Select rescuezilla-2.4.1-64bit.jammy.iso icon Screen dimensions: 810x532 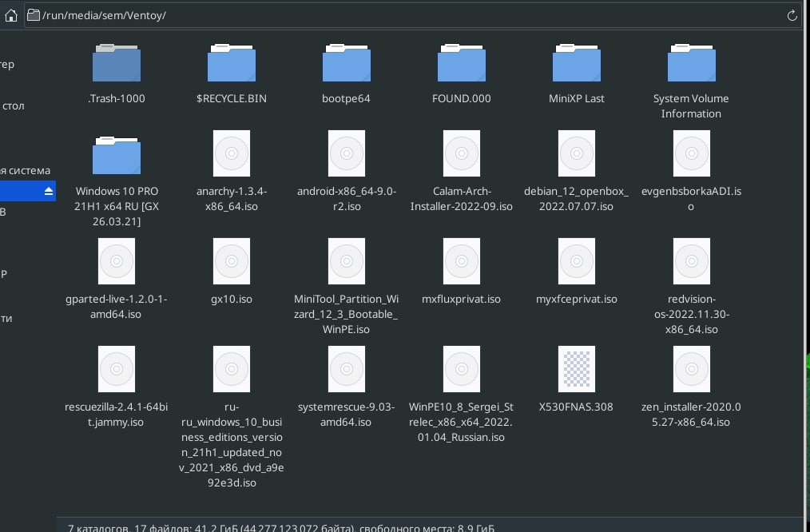tap(117, 369)
